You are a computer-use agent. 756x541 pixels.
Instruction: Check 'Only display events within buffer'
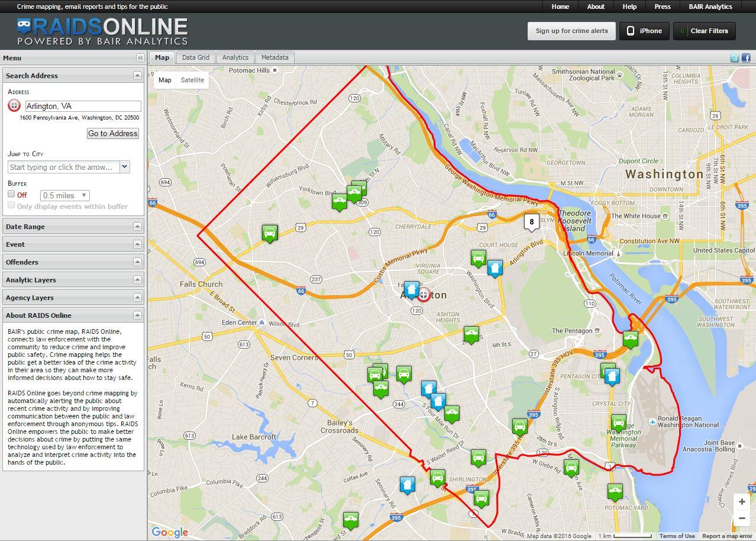[11, 205]
